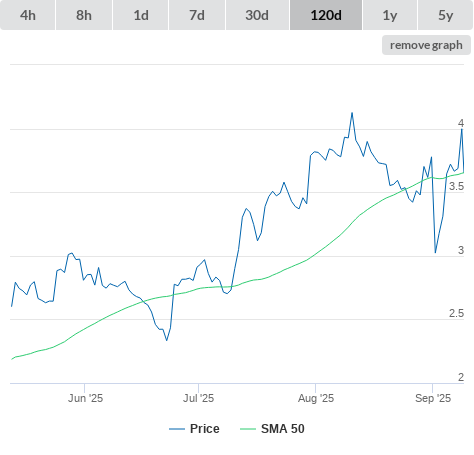
Task: Click the Jul '25 axis label
Action: tap(198, 398)
